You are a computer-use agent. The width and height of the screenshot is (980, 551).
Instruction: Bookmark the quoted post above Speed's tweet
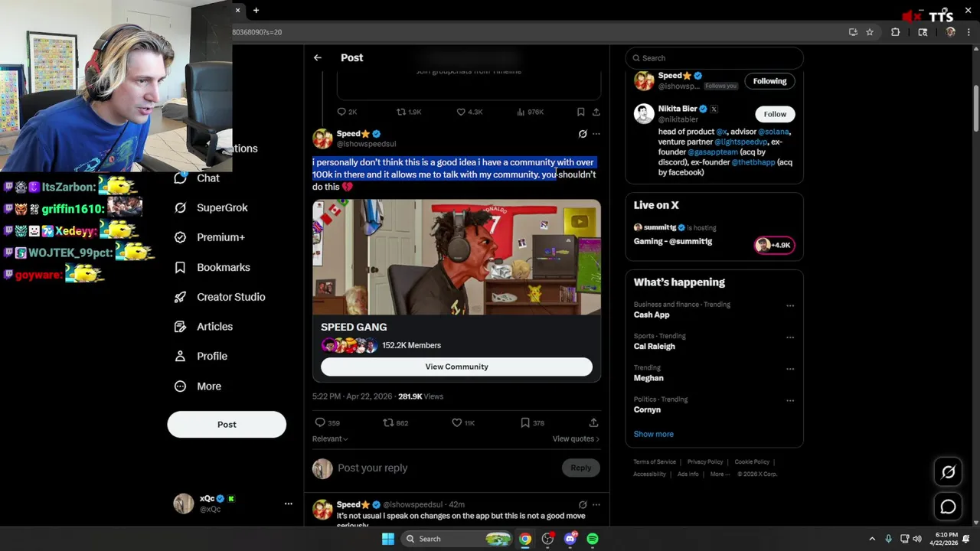coord(581,112)
